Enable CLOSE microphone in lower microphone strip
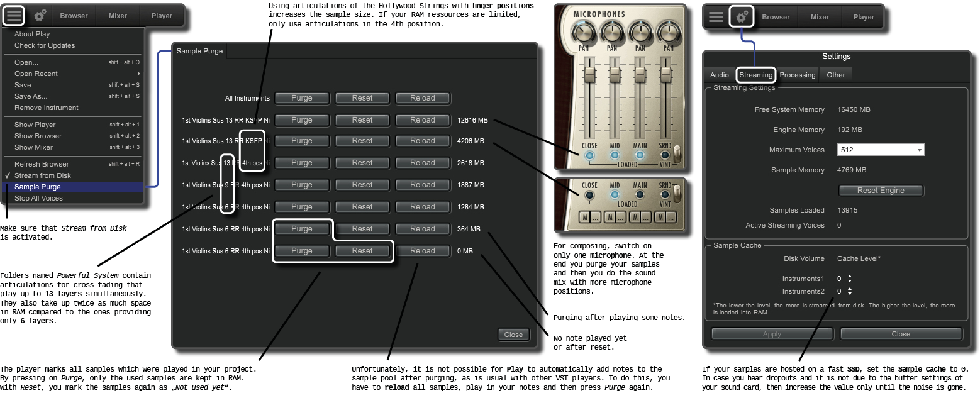Viewport: 980px width, 393px height. 589,195
